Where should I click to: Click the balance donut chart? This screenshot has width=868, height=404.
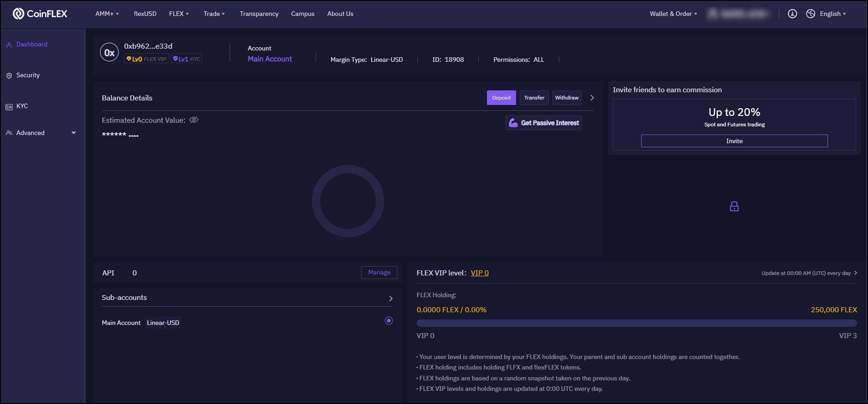point(348,201)
